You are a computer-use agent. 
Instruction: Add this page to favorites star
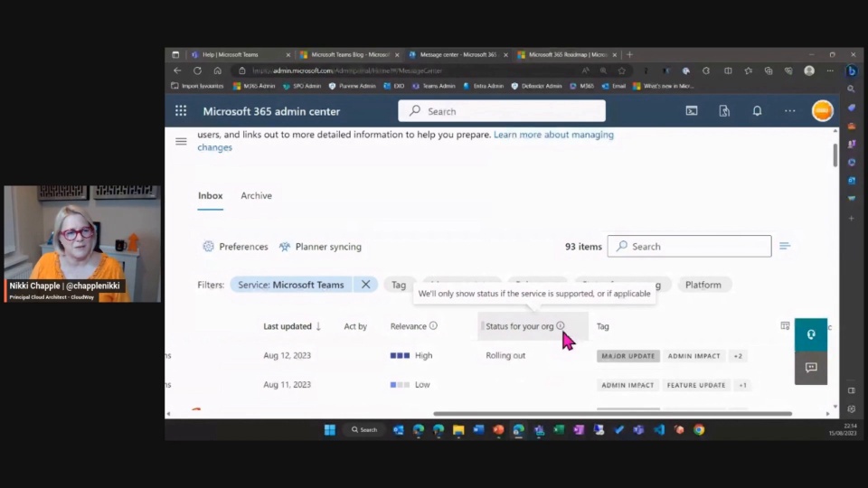point(622,70)
